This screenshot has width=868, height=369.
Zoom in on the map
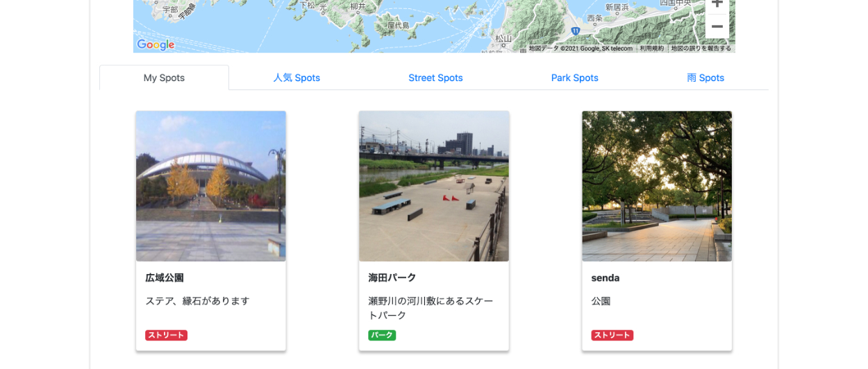[717, 4]
